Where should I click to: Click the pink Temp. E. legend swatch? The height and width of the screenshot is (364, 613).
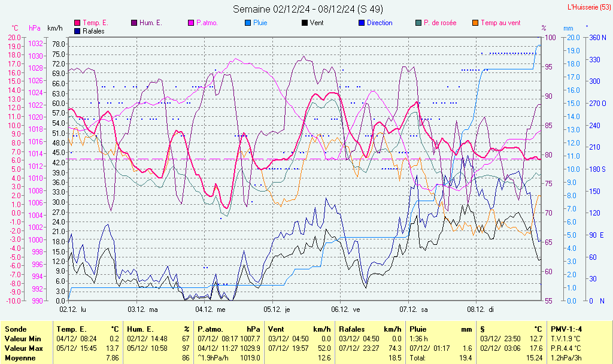[77, 23]
